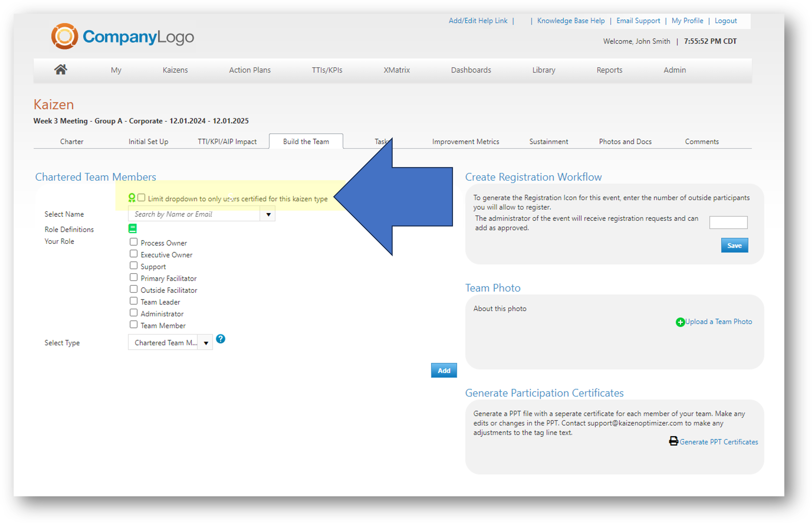The image size is (812, 524).
Task: Switch to the Comments tab
Action: pyautogui.click(x=701, y=142)
